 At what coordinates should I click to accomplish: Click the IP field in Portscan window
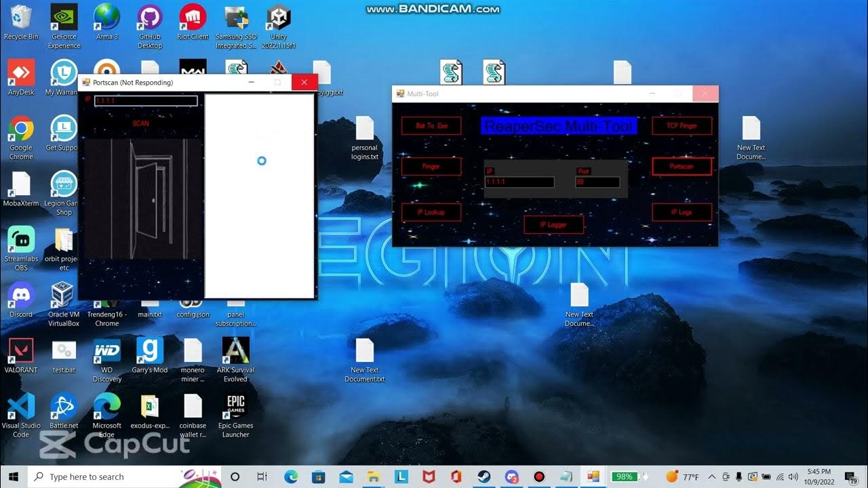146,101
